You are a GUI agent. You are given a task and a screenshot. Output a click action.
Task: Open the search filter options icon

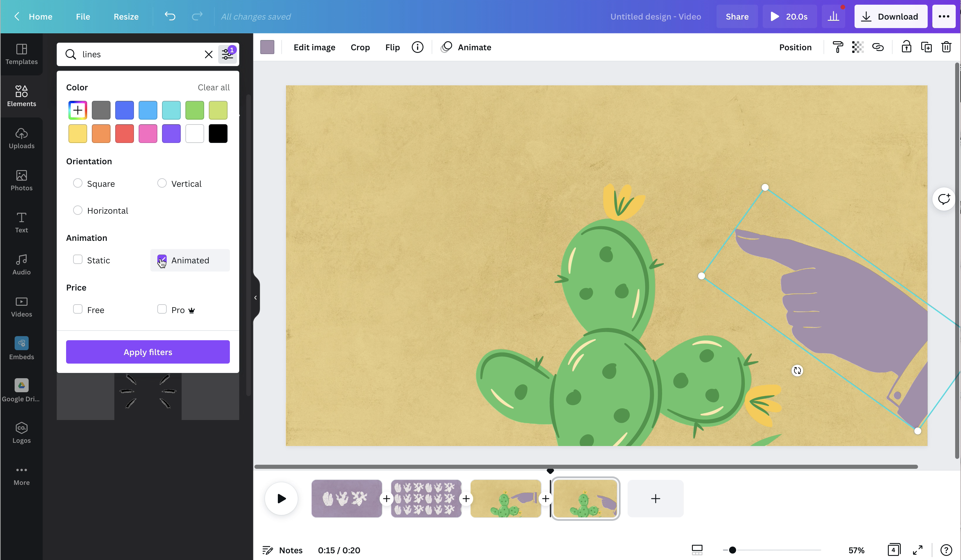(x=228, y=54)
